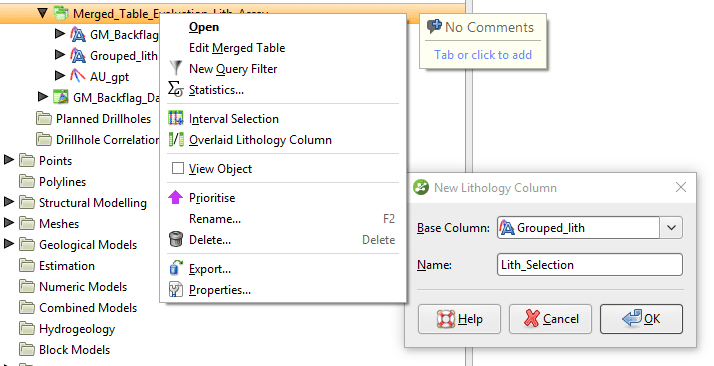Tick the View Object checkbox
This screenshot has width=714, height=366.
click(x=178, y=168)
